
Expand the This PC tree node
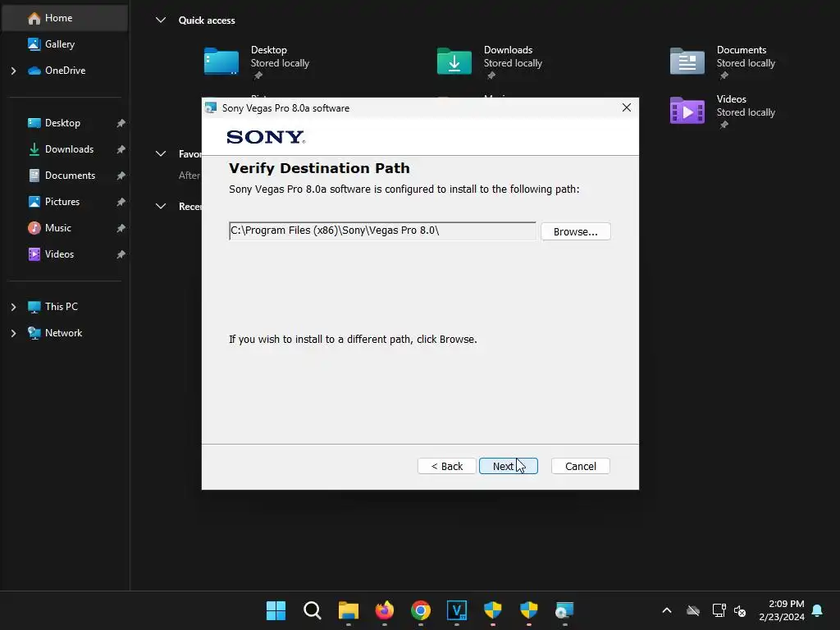(x=13, y=307)
